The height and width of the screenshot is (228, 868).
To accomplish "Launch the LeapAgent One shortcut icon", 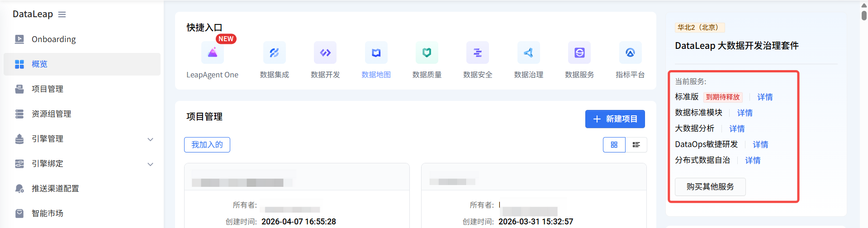I will (212, 53).
